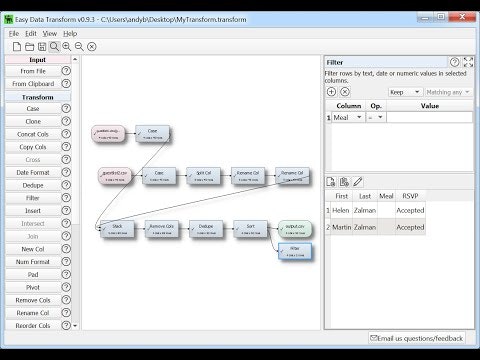Open help icon next to Filter button
480x360 pixels.
tap(66, 198)
